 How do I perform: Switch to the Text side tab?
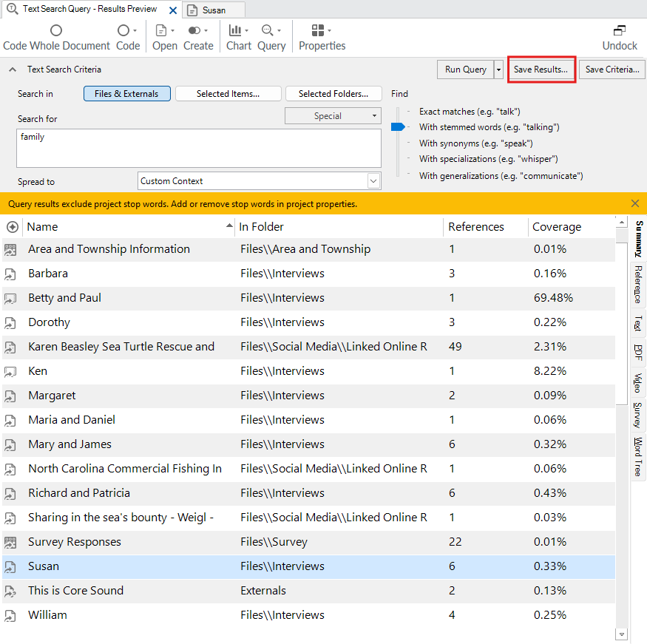[638, 323]
